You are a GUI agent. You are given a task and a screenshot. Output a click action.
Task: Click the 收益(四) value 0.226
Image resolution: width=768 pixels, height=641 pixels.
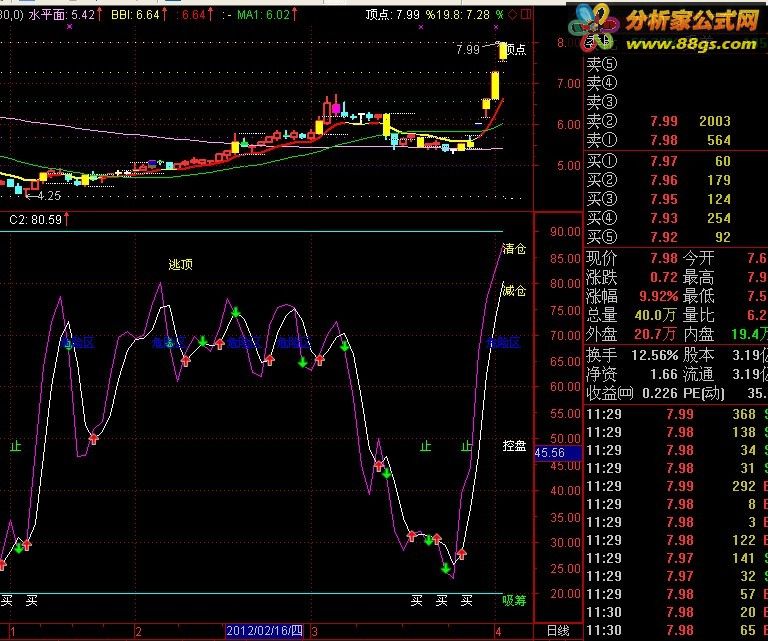coord(659,393)
